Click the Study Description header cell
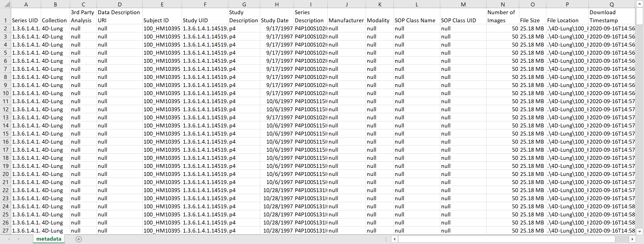The height and width of the screenshot is (244, 644). pos(244,16)
